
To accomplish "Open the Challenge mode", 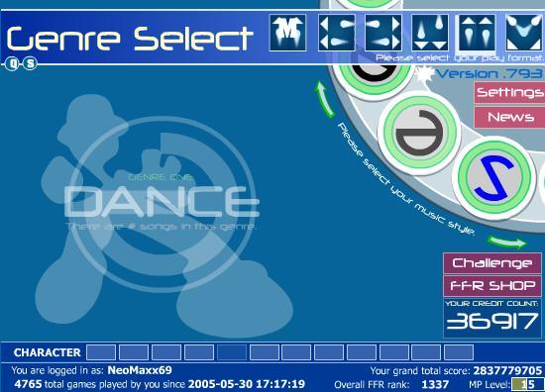I will click(x=491, y=263).
